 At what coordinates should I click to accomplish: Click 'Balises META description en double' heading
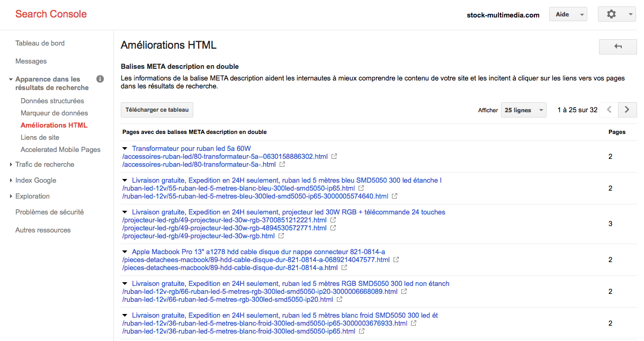click(180, 67)
